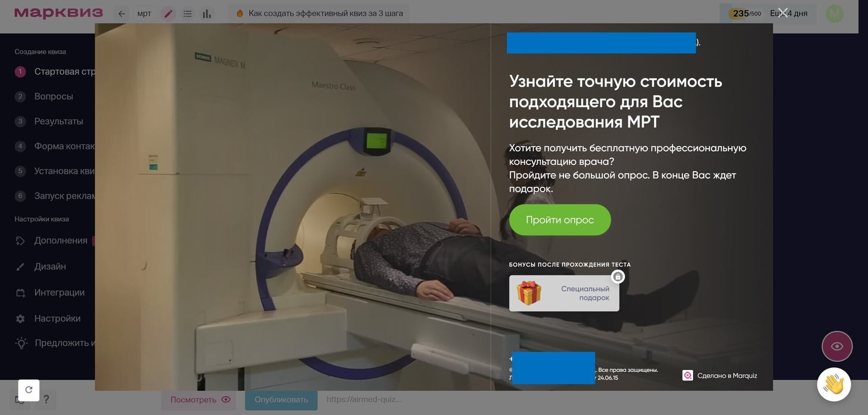The image size is (868, 415).
Task: Toggle the round eye preview button
Action: pyautogui.click(x=837, y=346)
